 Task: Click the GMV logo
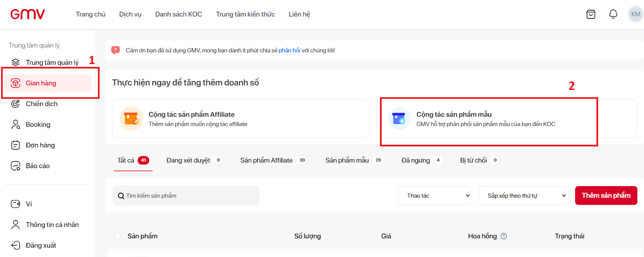coord(27,14)
